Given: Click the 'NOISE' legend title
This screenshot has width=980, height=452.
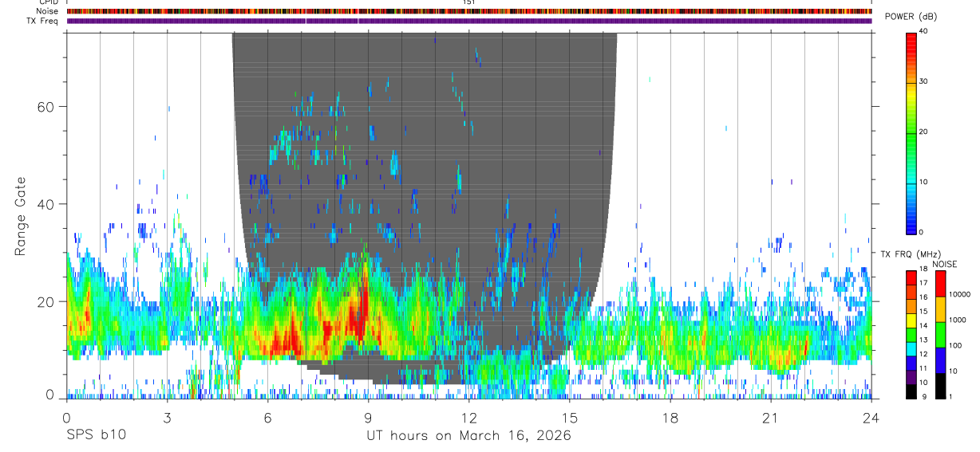Looking at the screenshot, I should click(946, 263).
